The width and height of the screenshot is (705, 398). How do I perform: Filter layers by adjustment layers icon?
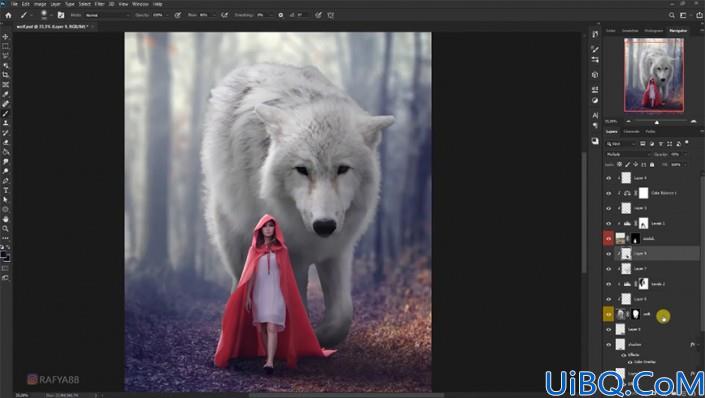[652, 144]
